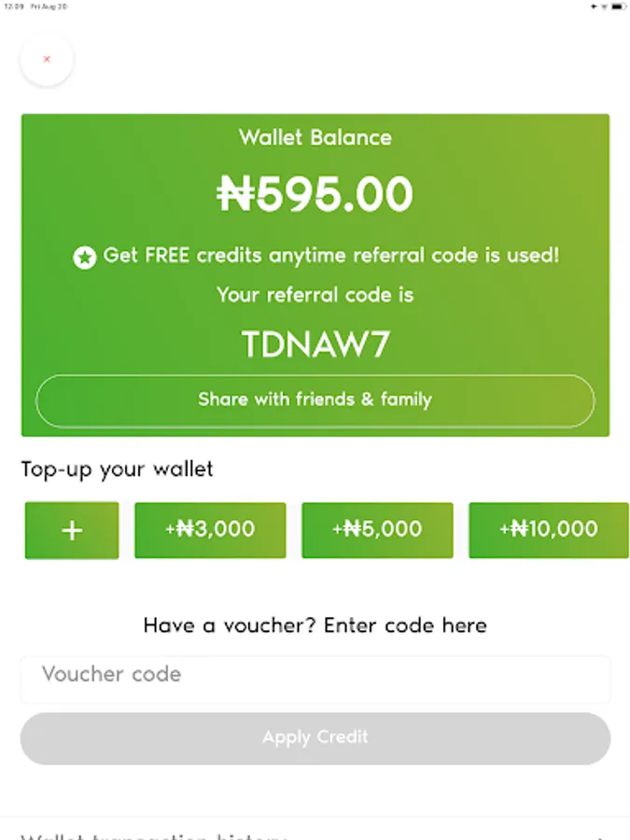Select the +₦10,000 top-up option
630x840 pixels.
pyautogui.click(x=549, y=530)
